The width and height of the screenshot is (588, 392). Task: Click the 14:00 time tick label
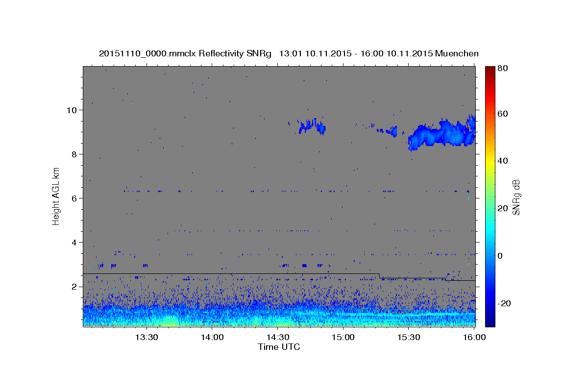[213, 337]
